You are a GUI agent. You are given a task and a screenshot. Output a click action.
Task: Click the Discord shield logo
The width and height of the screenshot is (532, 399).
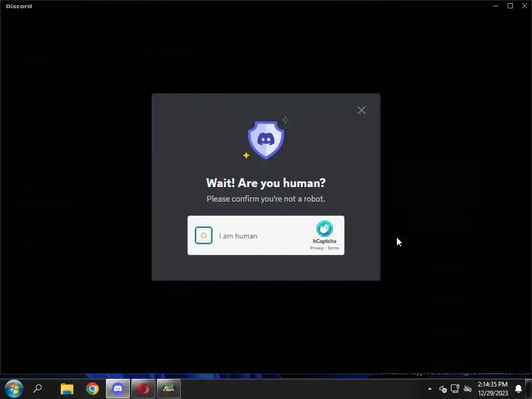click(265, 140)
